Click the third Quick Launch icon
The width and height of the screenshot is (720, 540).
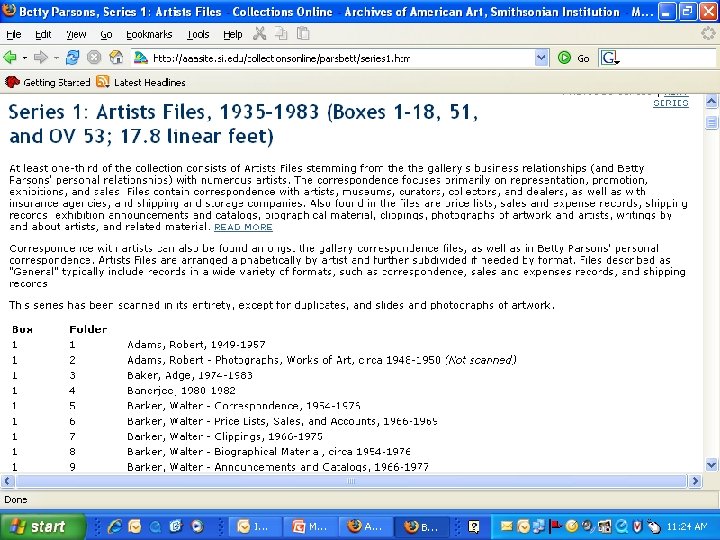coord(155,526)
